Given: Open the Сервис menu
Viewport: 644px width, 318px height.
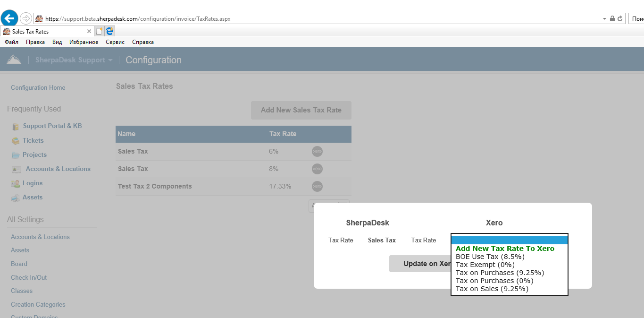Looking at the screenshot, I should 115,42.
